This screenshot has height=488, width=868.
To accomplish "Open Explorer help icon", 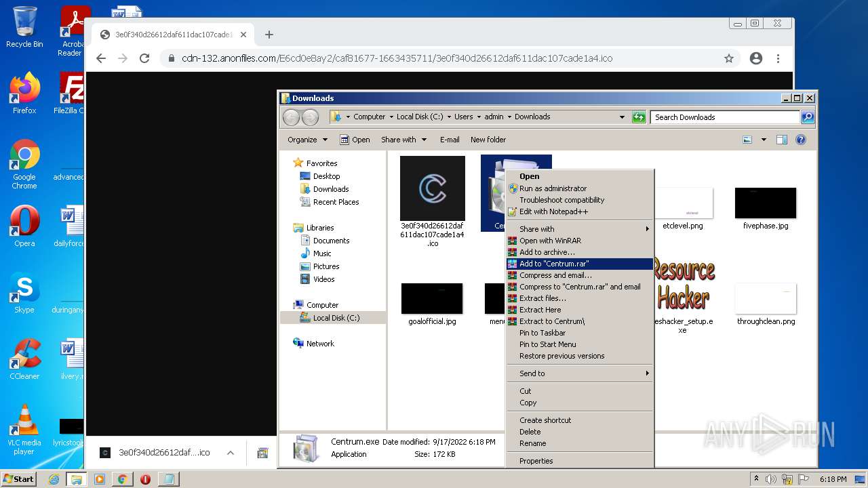I will [801, 140].
